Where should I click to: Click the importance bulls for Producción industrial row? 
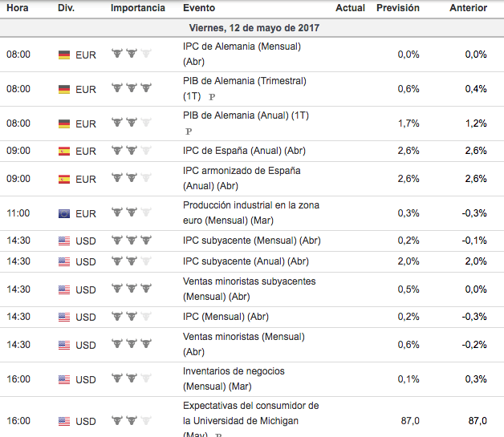click(x=131, y=213)
